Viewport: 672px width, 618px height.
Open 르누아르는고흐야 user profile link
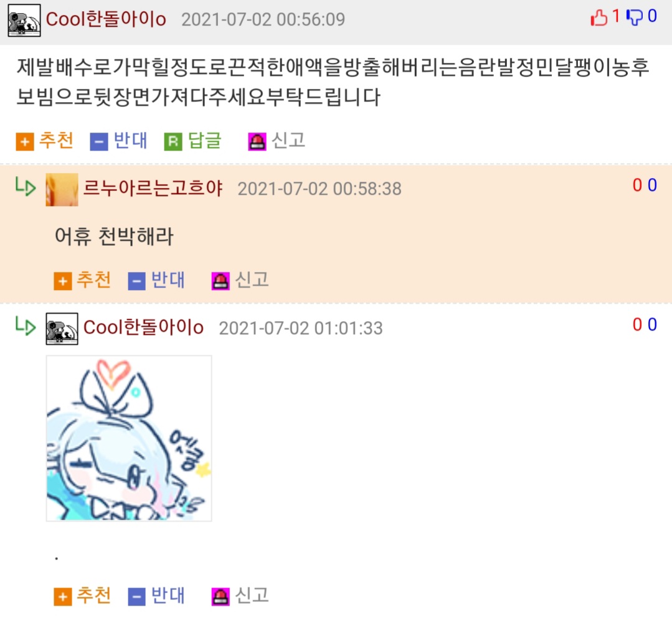pyautogui.click(x=153, y=188)
